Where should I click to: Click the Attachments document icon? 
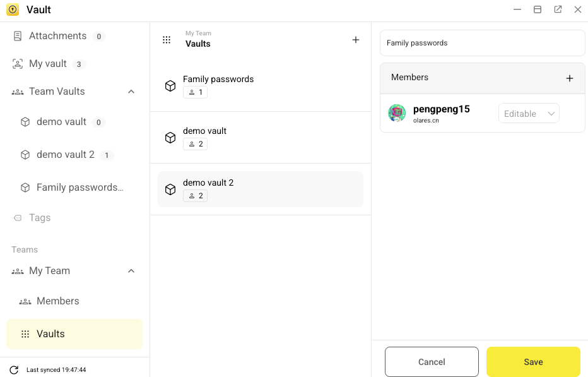tap(18, 36)
